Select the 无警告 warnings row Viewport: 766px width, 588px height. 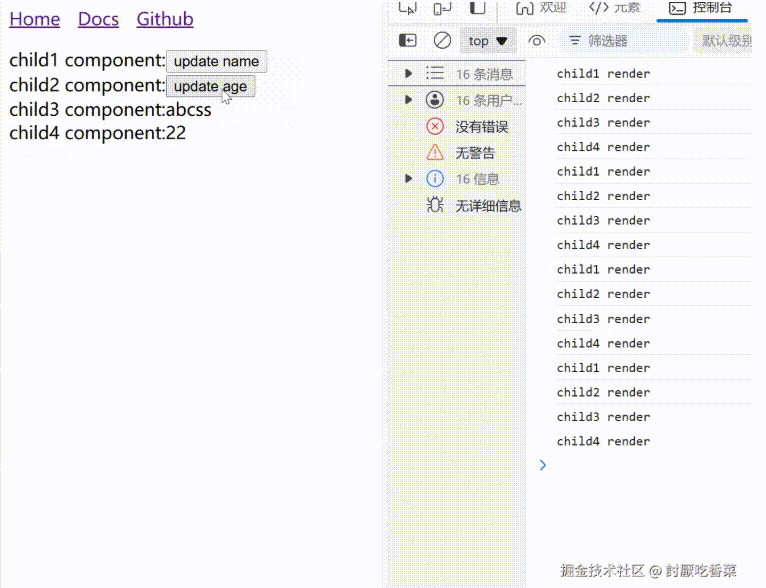coord(457,153)
